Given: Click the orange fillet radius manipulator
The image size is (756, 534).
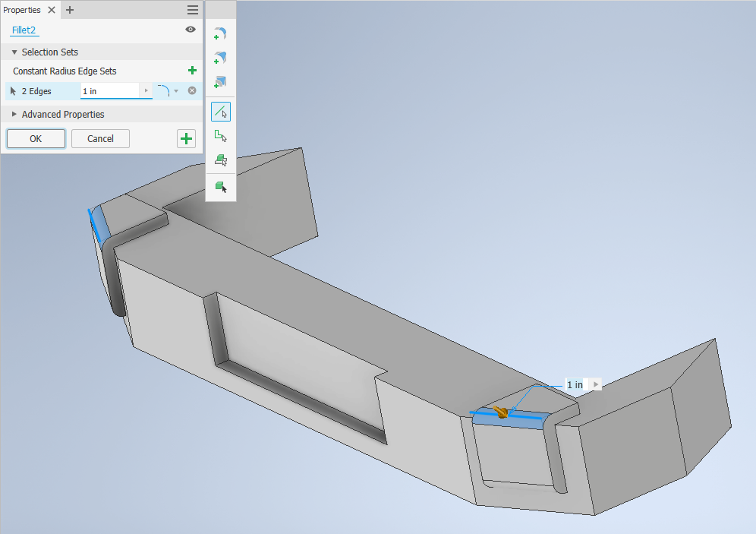Looking at the screenshot, I should click(x=502, y=412).
